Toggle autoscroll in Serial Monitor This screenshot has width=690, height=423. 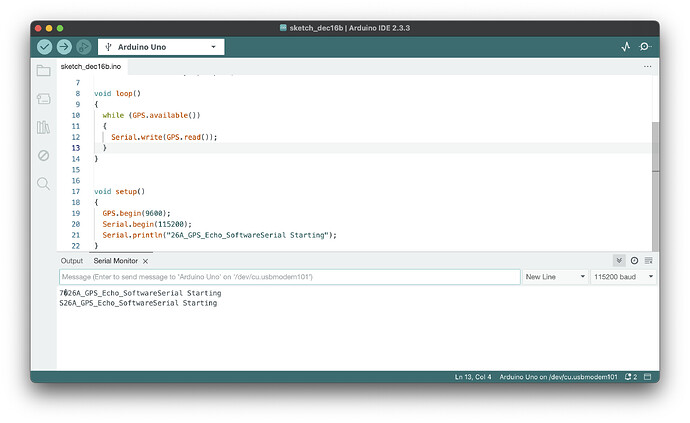click(619, 261)
